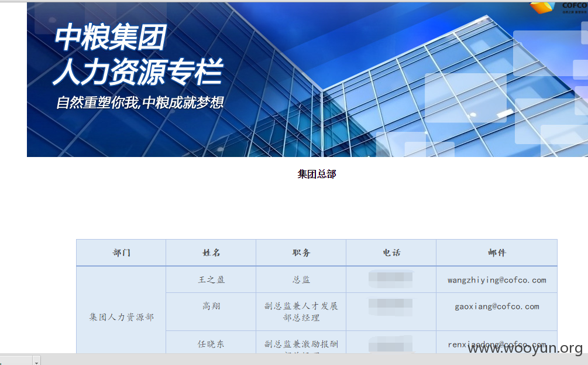Click the blurred phone cell for 高翔
This screenshot has width=588, height=365.
click(391, 312)
